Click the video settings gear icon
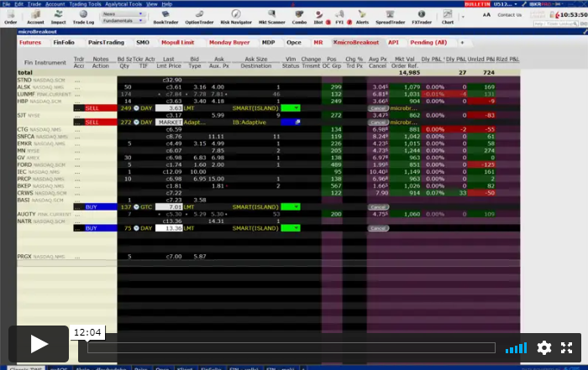 [543, 348]
